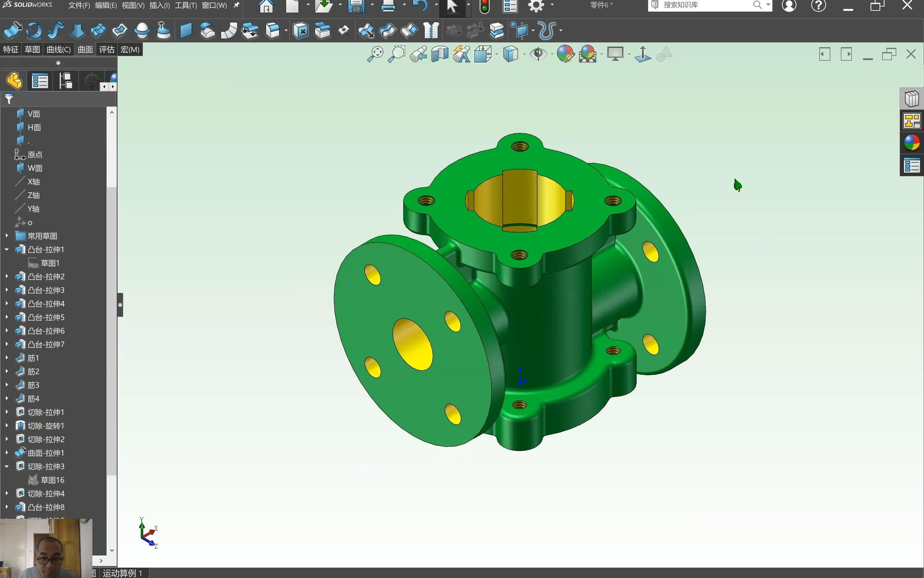Select the Revolved Surface tool
This screenshot has height=578, width=924.
[x=34, y=31]
